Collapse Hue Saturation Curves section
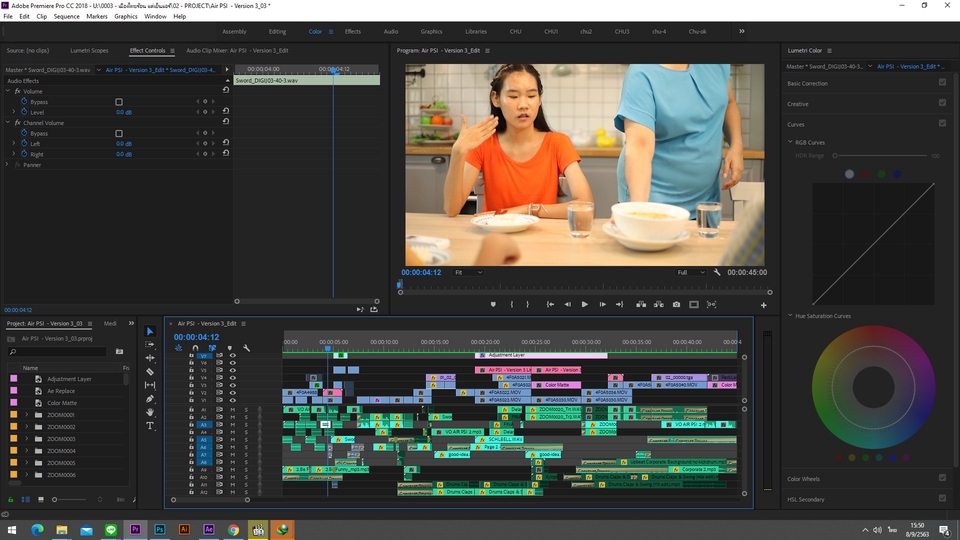 tap(790, 316)
